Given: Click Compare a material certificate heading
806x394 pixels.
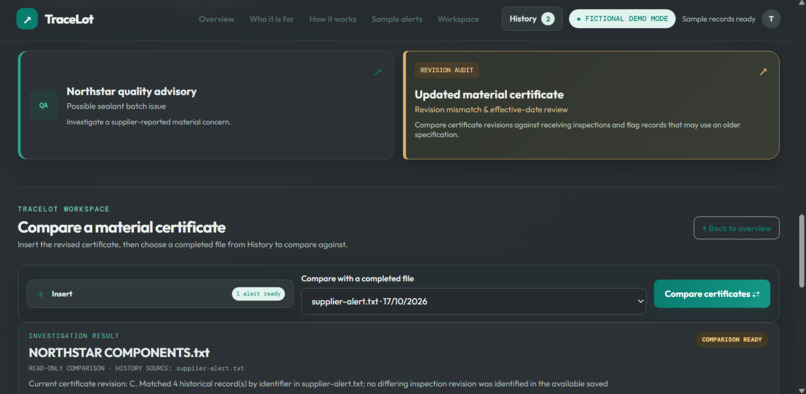Looking at the screenshot, I should pyautogui.click(x=121, y=227).
